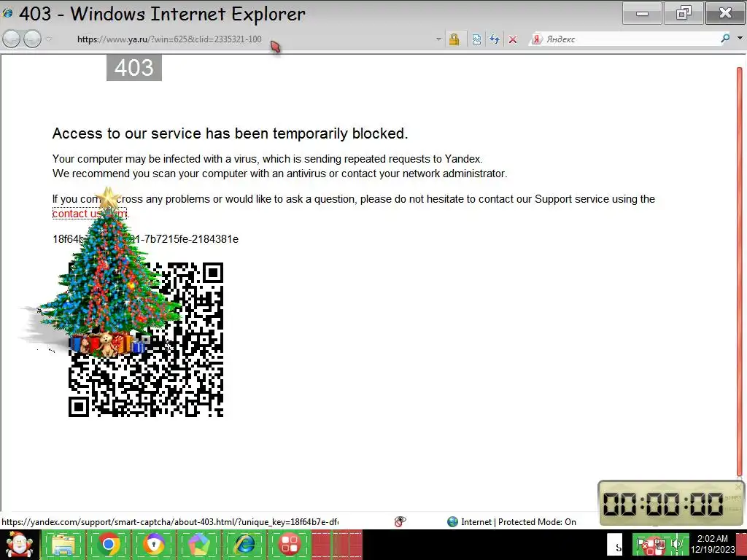The height and width of the screenshot is (560, 747).
Task: Open File Explorer from the taskbar
Action: pos(63,545)
